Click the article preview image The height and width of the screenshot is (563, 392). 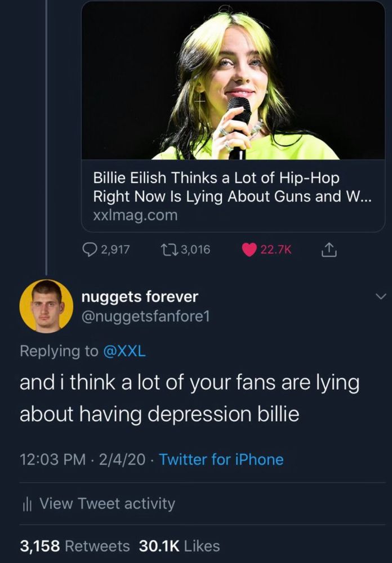233,81
